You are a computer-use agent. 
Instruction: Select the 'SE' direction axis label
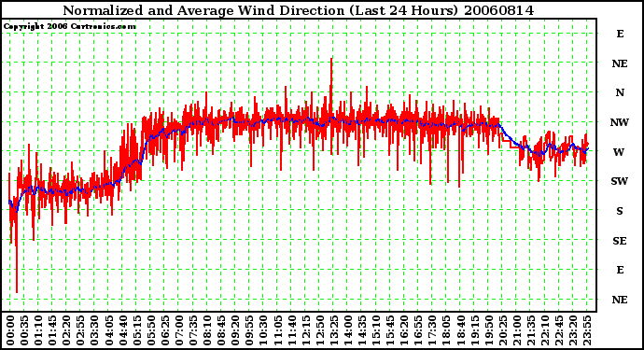[x=620, y=241]
